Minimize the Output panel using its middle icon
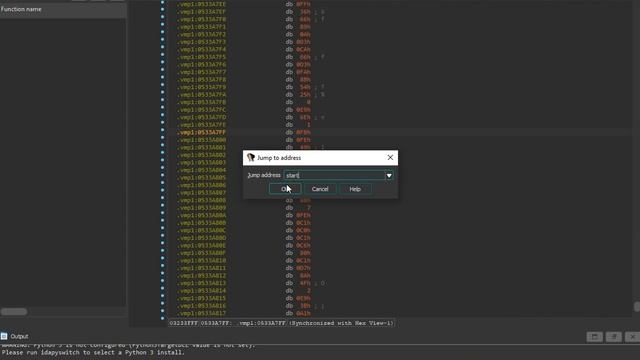The width and height of the screenshot is (640, 360). (x=613, y=336)
